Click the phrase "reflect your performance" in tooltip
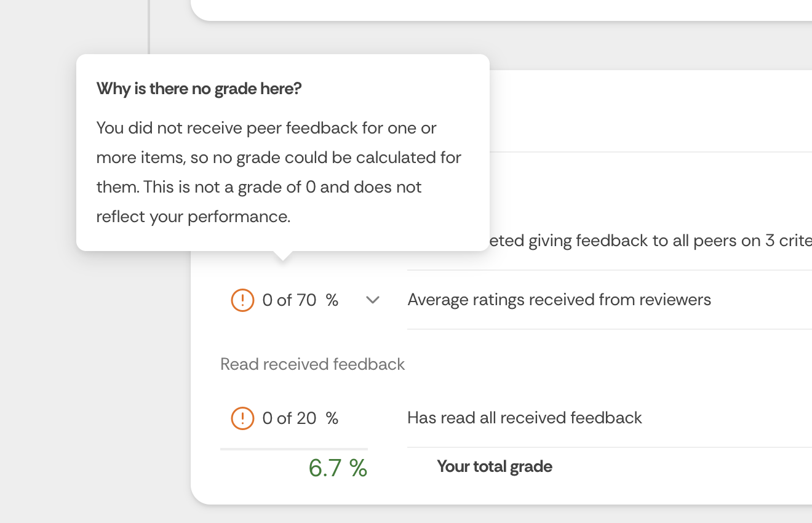 coord(192,217)
